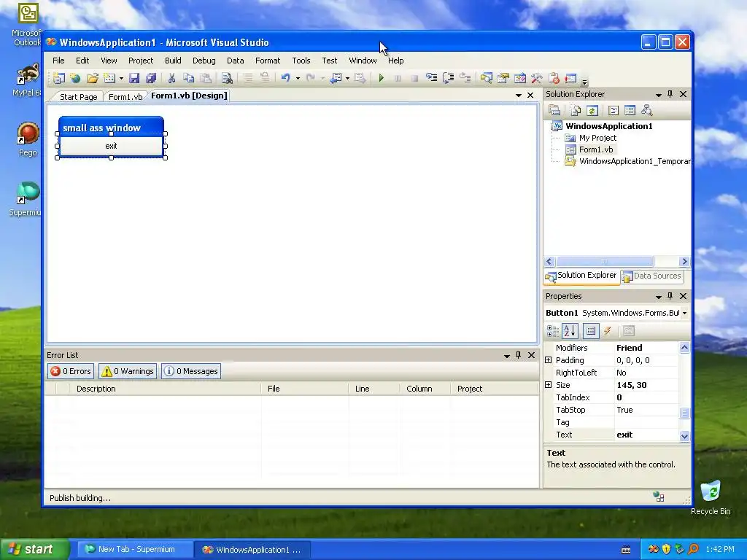Click the exit button on the form designer
This screenshot has height=560, width=747.
pyautogui.click(x=111, y=146)
